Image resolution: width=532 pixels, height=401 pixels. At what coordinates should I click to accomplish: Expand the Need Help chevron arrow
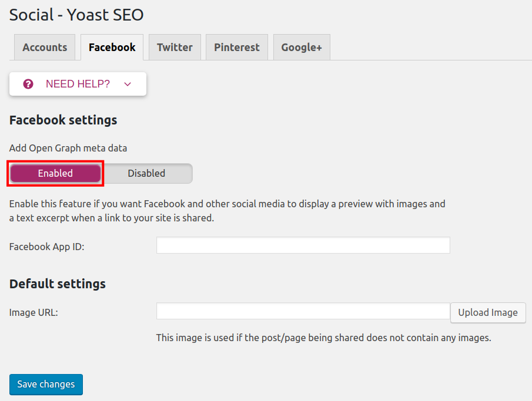tap(128, 84)
